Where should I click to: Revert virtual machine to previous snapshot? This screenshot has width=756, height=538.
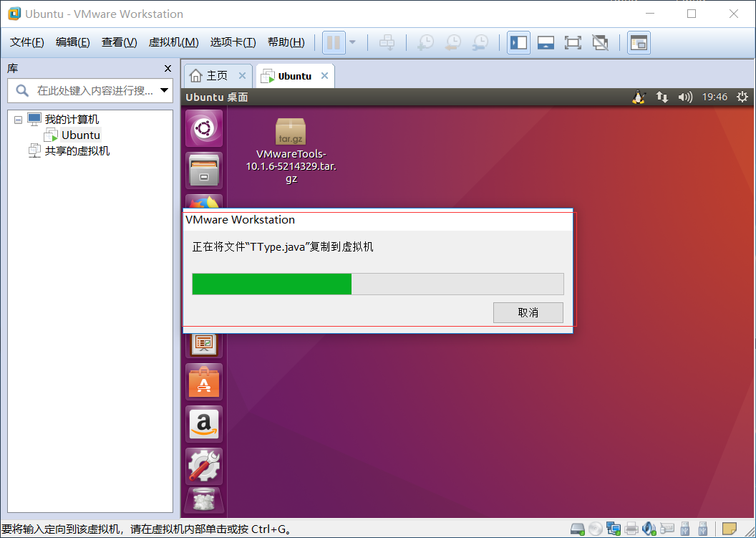(x=452, y=42)
